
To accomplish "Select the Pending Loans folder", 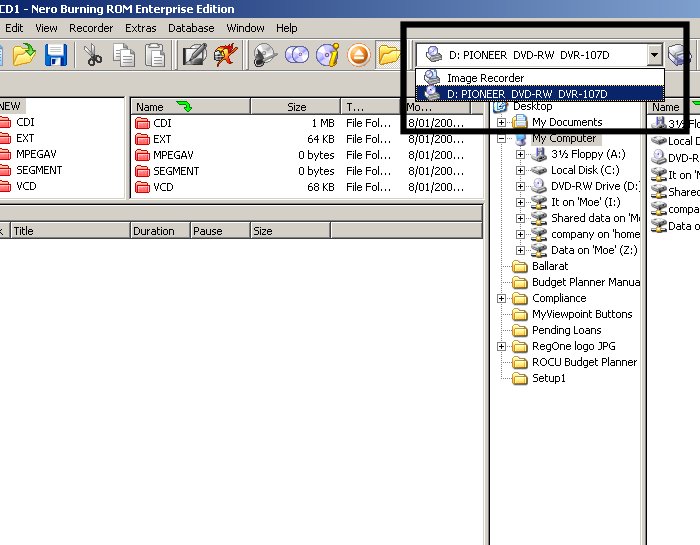I will click(x=567, y=330).
